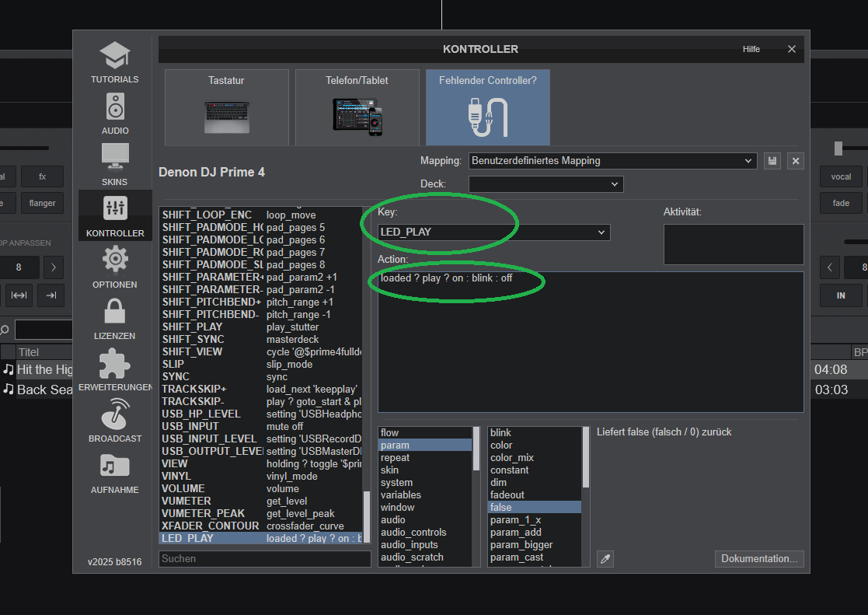Select the VUMETER_PEAK mapping row
Viewport: 868px width, 615px height.
[x=261, y=514]
